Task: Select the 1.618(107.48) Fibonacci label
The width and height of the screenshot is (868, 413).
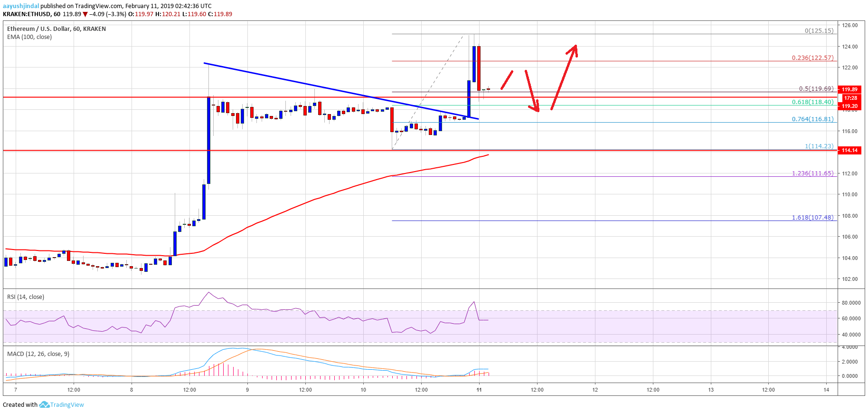Action: tap(812, 218)
